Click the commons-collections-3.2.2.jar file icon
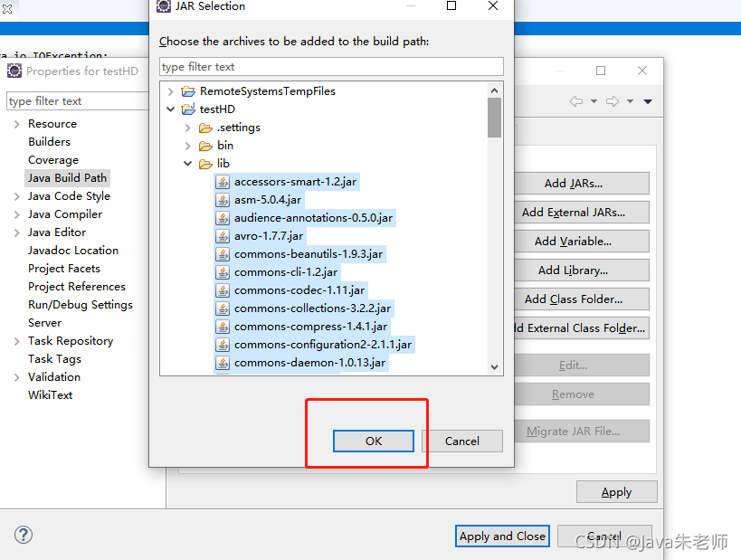 (x=223, y=308)
